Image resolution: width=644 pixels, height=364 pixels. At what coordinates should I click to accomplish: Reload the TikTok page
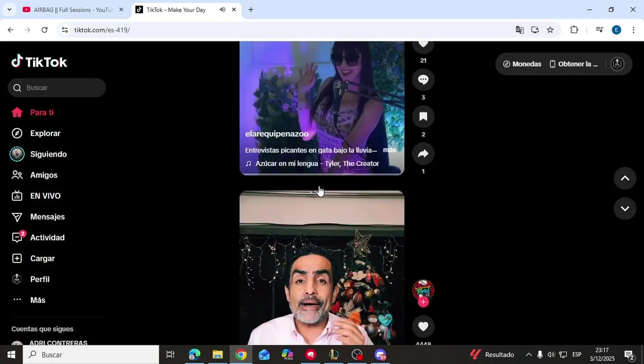coord(44,30)
